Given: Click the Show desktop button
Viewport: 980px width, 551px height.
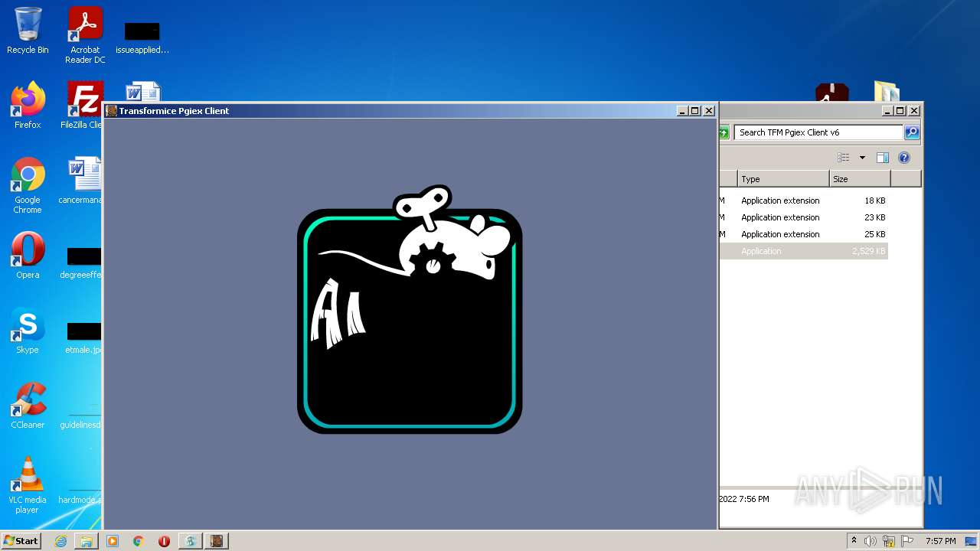Looking at the screenshot, I should (x=972, y=541).
